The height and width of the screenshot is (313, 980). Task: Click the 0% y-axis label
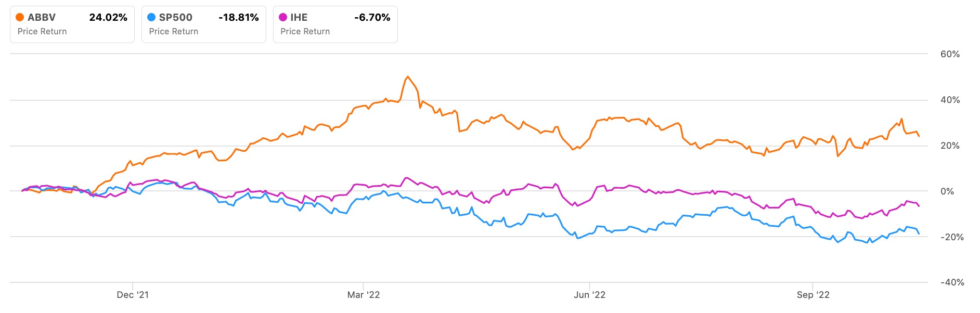(x=947, y=191)
